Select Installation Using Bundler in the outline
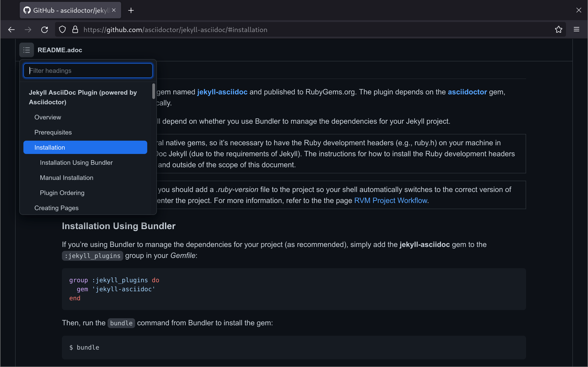The width and height of the screenshot is (588, 367). pos(76,162)
